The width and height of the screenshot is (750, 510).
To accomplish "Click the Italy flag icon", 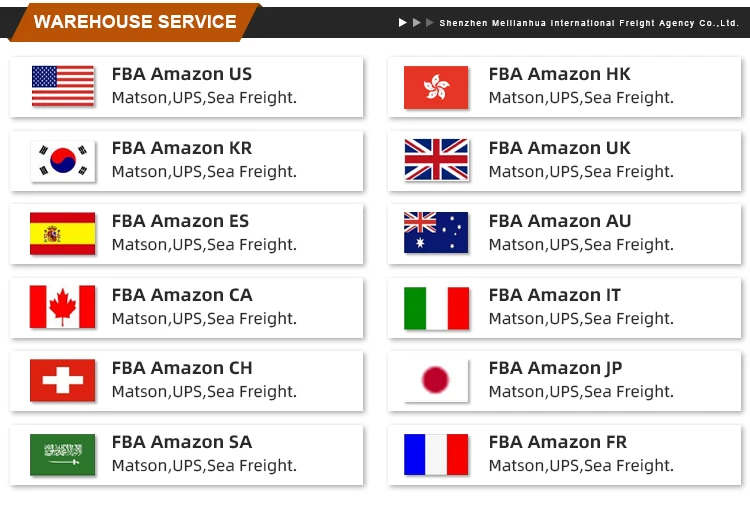I will coord(436,308).
